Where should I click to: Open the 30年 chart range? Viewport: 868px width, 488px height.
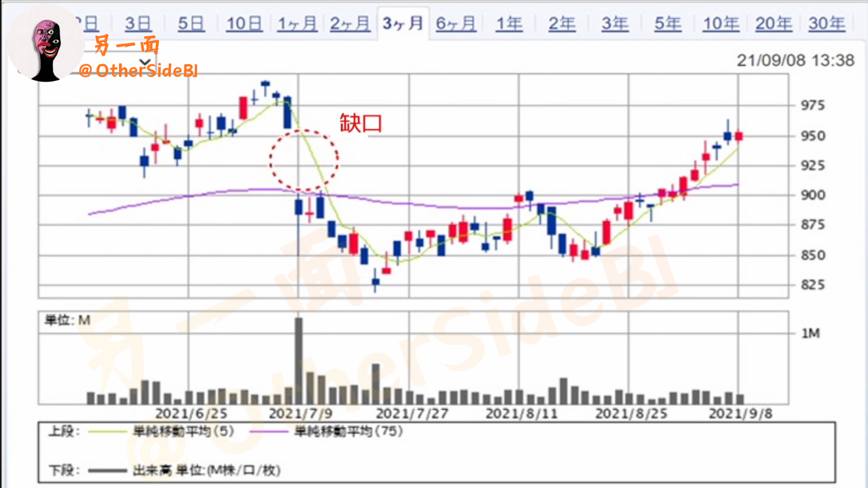[x=826, y=23]
